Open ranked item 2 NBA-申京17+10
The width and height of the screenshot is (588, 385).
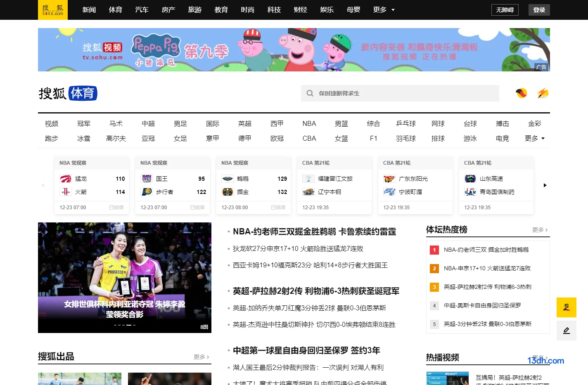point(487,268)
